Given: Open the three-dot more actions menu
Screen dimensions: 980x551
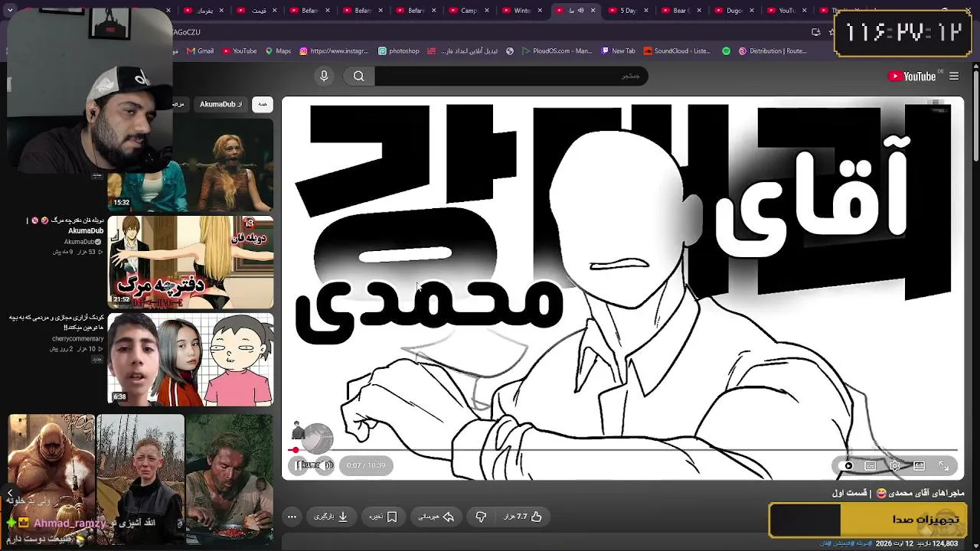Looking at the screenshot, I should point(292,517).
